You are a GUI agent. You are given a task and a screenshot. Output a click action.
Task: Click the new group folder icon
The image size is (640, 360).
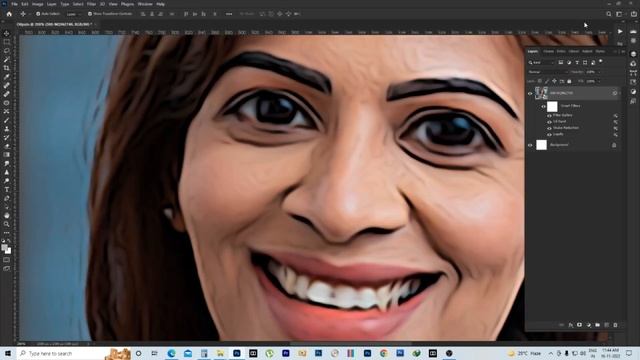pos(597,325)
